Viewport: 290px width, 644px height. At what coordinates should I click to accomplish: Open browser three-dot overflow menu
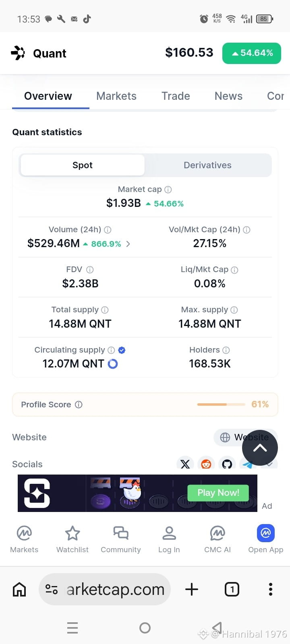pyautogui.click(x=271, y=589)
